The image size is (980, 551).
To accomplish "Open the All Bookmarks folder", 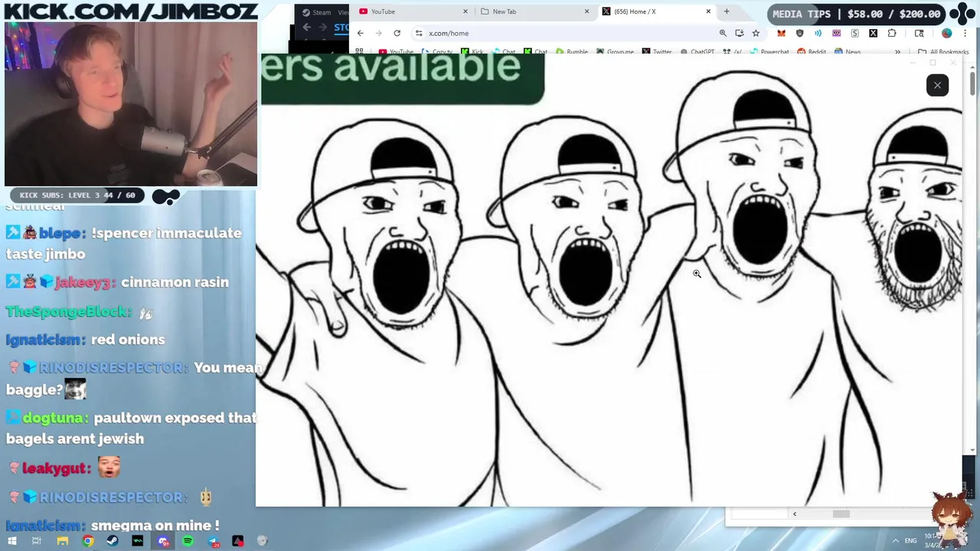I will point(943,52).
